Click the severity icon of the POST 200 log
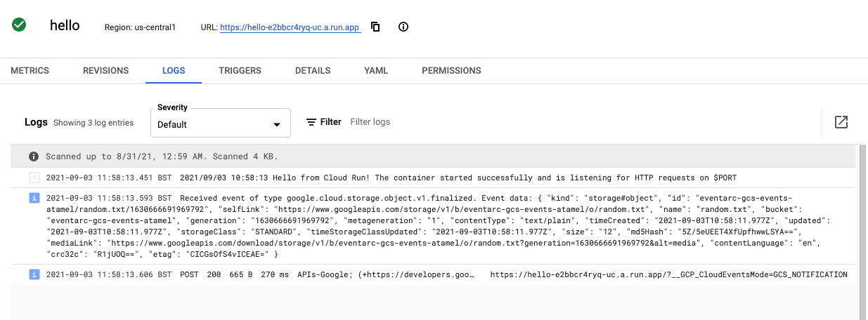 click(33, 274)
